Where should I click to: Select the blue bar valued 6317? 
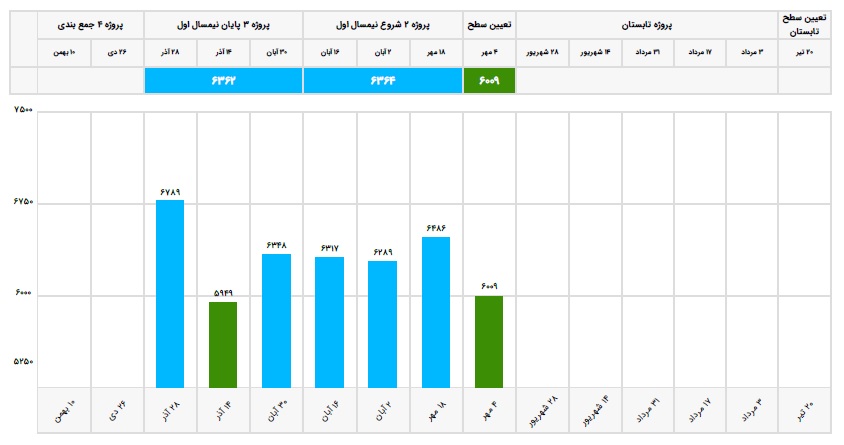[x=329, y=322]
